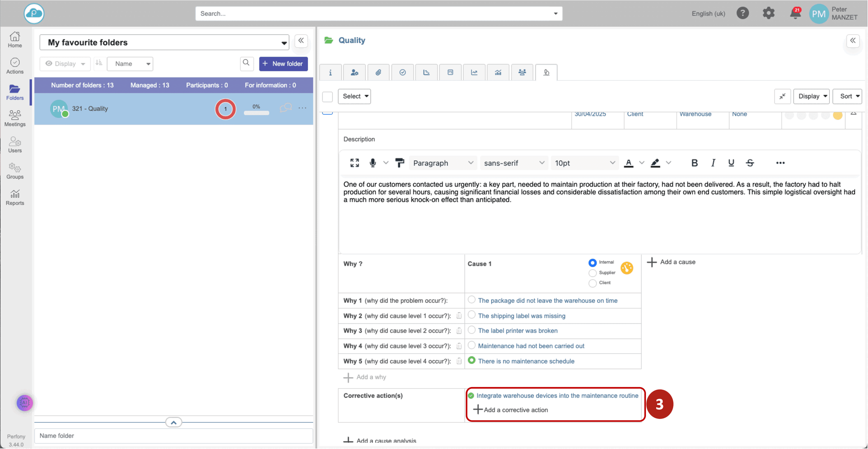Viewport: 868px width, 449px height.
Task: Open the Sort dropdown
Action: [x=847, y=96]
